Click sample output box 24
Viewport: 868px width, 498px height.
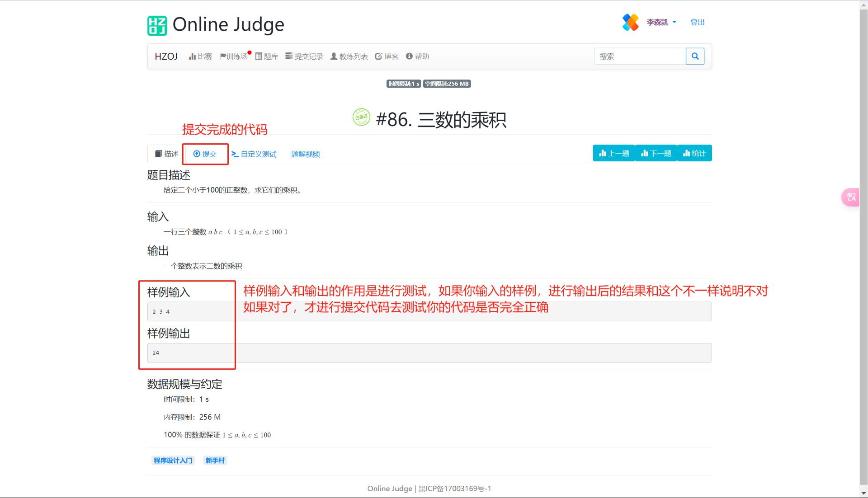pyautogui.click(x=429, y=353)
